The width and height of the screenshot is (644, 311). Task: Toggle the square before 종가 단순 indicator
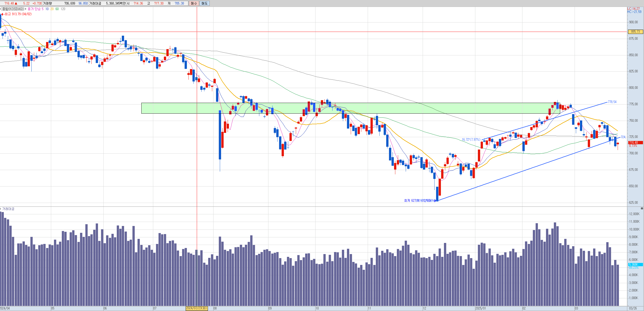tap(26, 9)
